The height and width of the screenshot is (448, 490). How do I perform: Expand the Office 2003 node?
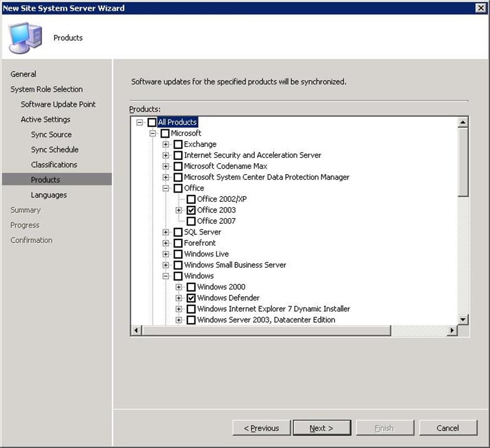click(179, 210)
